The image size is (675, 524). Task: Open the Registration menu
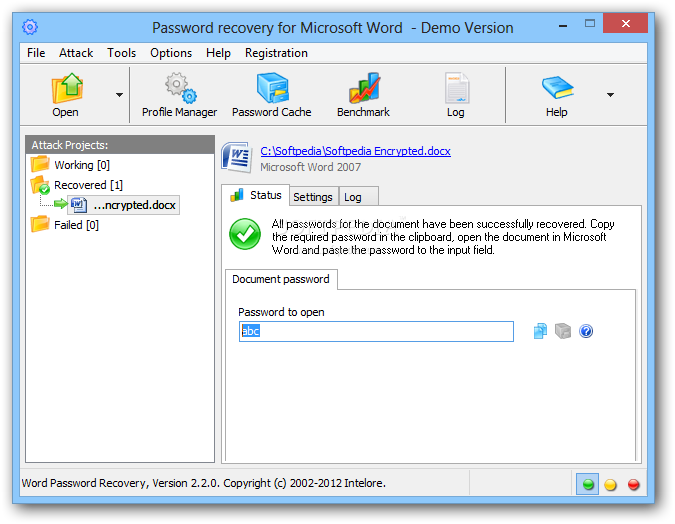276,53
